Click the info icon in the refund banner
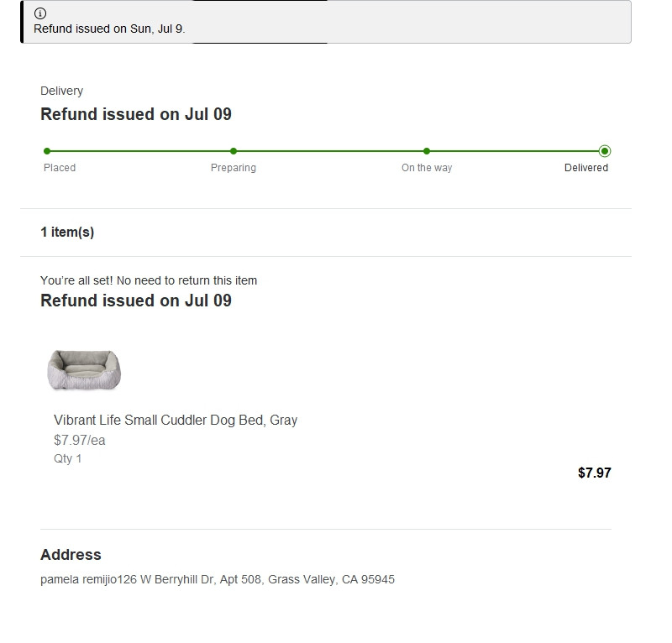This screenshot has width=672, height=643. (40, 13)
